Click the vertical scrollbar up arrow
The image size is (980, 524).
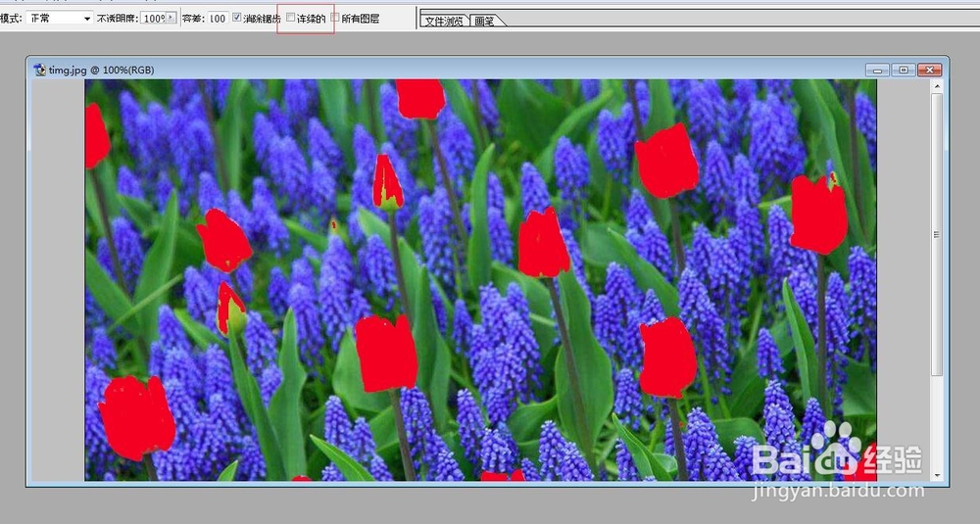pos(936,86)
